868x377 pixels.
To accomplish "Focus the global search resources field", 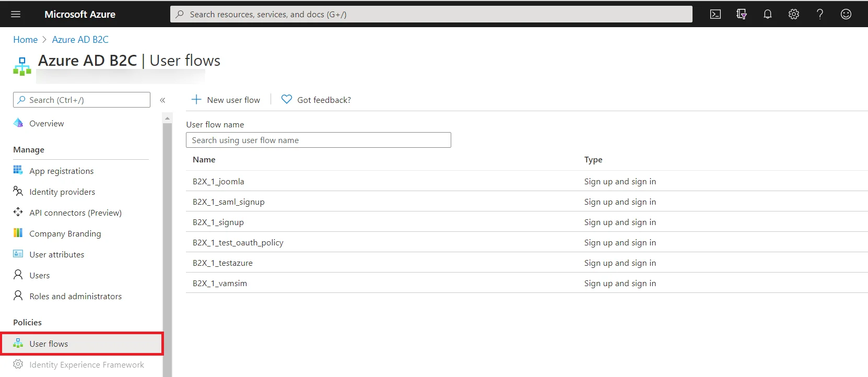I will point(431,14).
